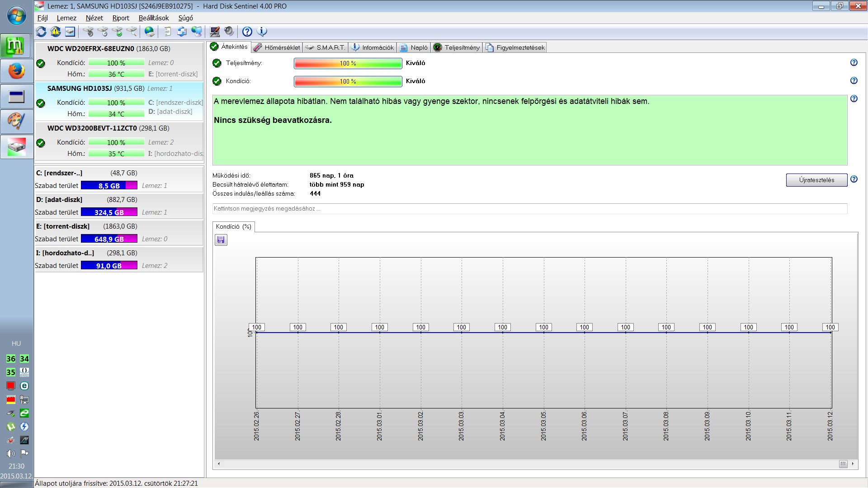Select the I: [hordozhato-d..] partition
Image resolution: width=868 pixels, height=488 pixels.
119,259
